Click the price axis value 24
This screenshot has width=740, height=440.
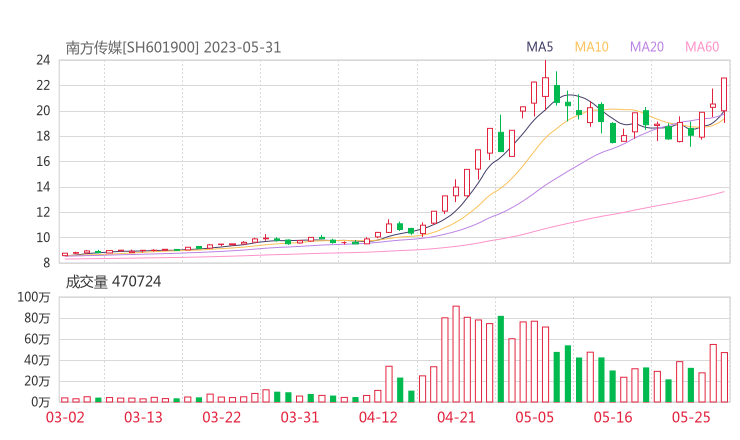click(x=43, y=60)
